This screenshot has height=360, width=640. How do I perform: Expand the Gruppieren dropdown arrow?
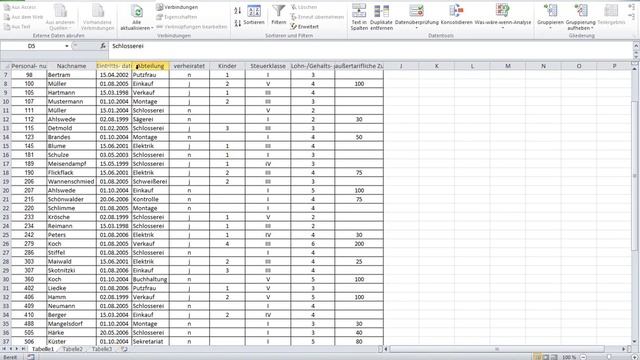550,28
